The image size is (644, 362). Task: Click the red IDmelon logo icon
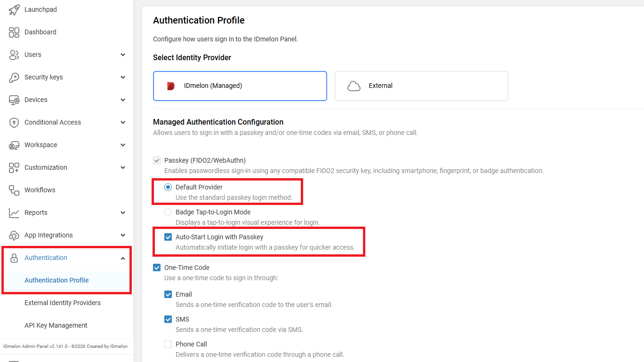click(x=171, y=86)
